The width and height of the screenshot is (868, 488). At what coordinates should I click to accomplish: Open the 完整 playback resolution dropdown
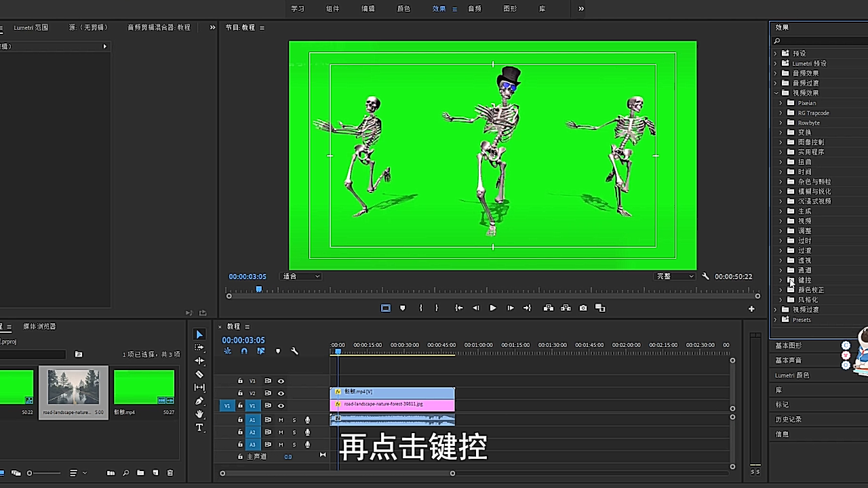pos(675,277)
